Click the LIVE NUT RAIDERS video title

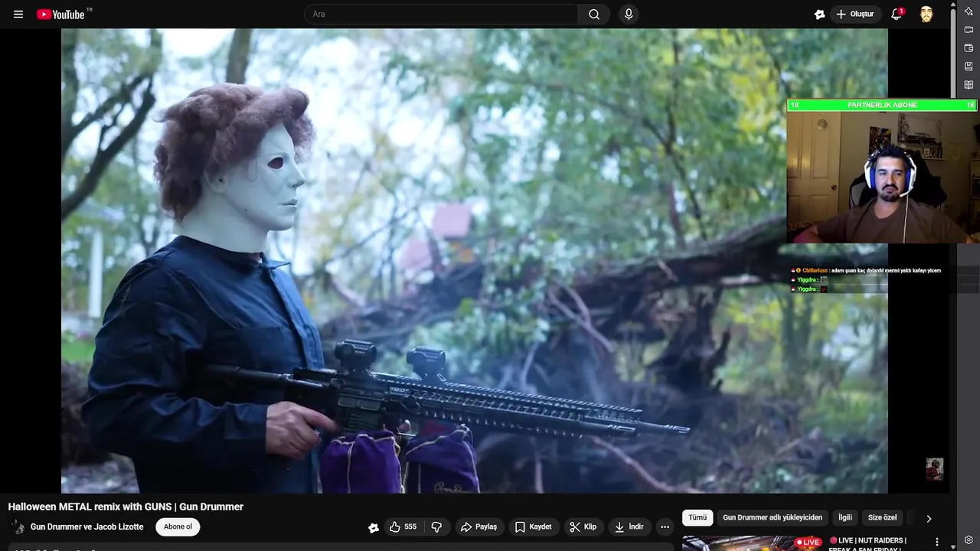[x=867, y=544]
